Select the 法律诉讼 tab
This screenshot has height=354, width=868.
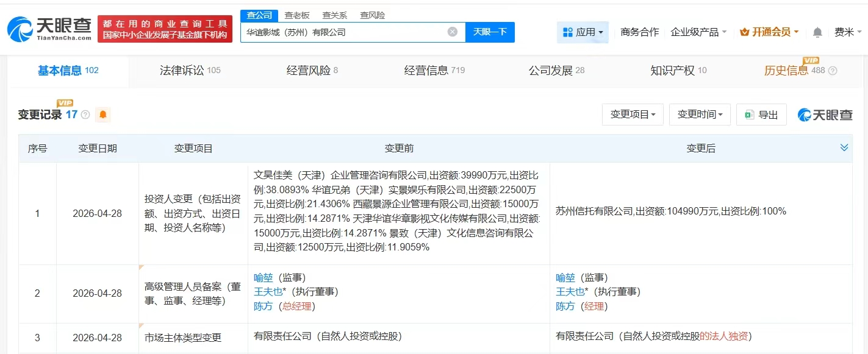tap(190, 71)
